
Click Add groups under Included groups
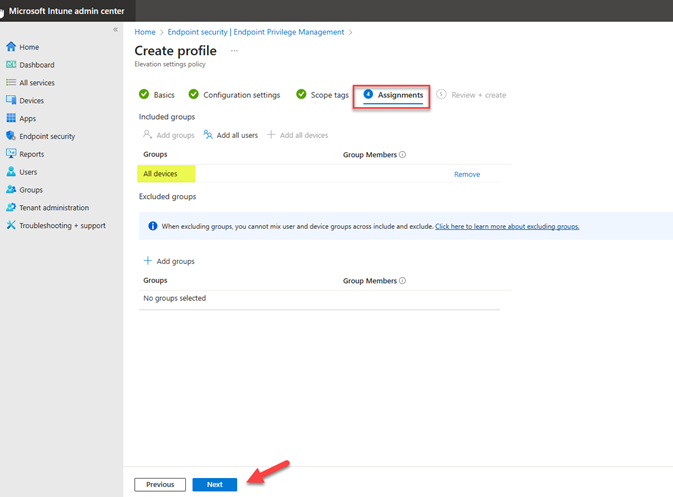point(169,135)
